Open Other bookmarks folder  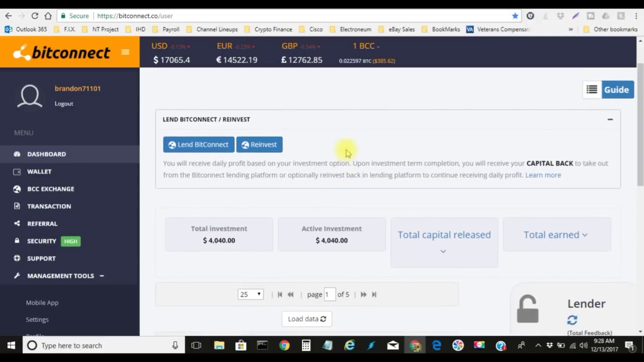click(x=610, y=29)
